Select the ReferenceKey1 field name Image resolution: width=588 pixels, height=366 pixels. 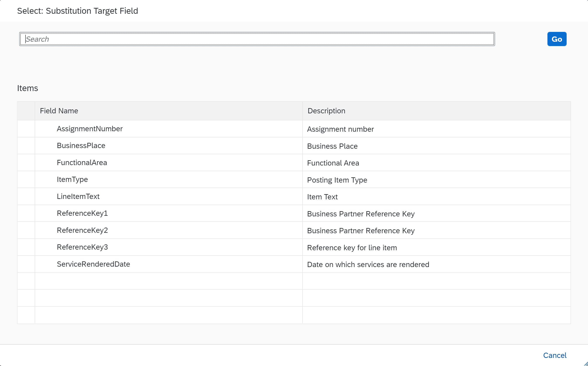tap(82, 213)
